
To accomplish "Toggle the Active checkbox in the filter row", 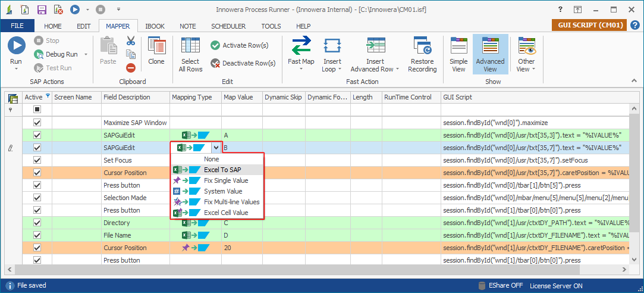I will 37,110.
